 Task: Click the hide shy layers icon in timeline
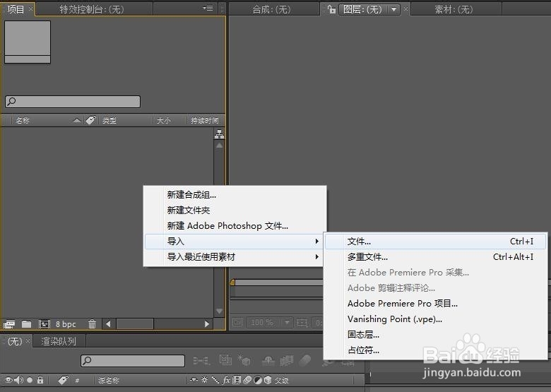(268, 360)
